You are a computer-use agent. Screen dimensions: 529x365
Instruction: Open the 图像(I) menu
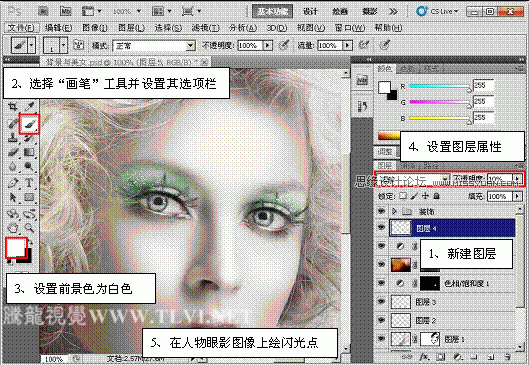[95, 28]
